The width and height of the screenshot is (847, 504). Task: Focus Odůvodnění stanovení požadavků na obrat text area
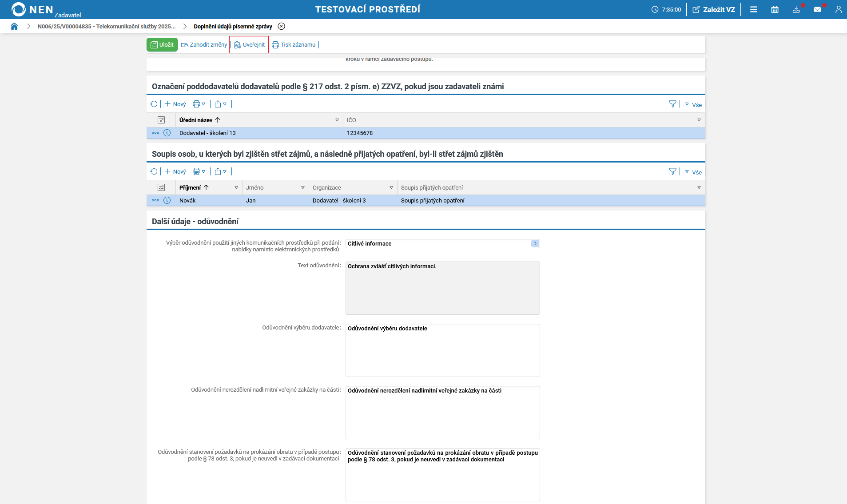[442, 475]
